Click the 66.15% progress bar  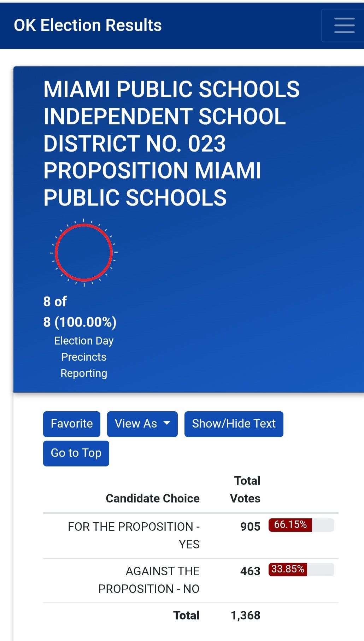tap(301, 525)
